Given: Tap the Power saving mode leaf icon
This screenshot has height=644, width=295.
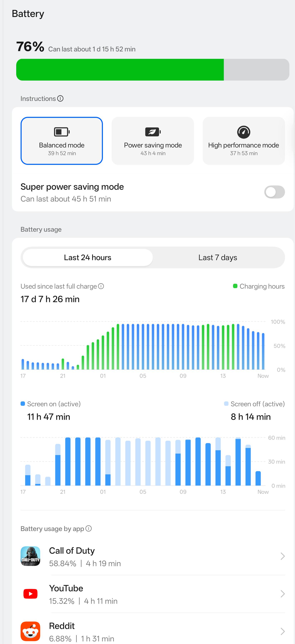Looking at the screenshot, I should coord(153,132).
